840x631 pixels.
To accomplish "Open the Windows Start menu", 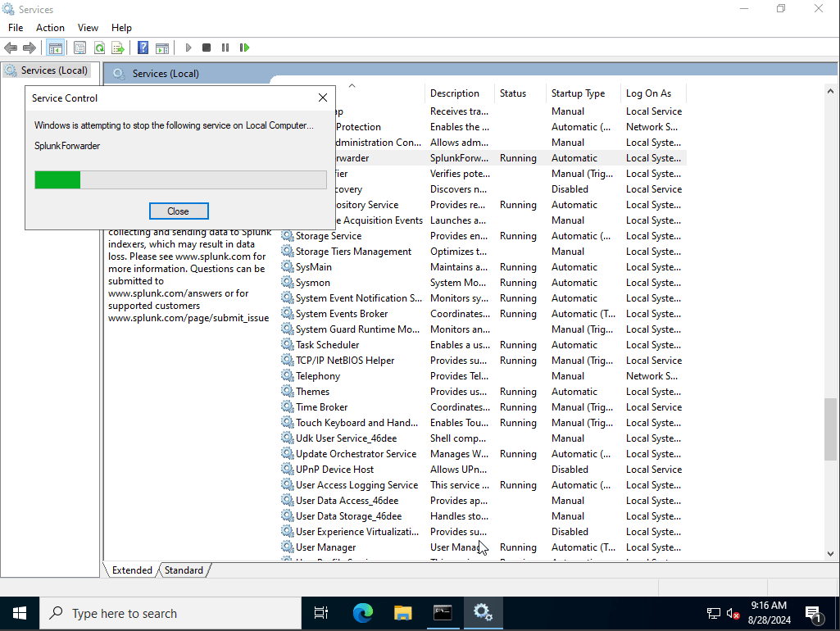I will point(20,613).
